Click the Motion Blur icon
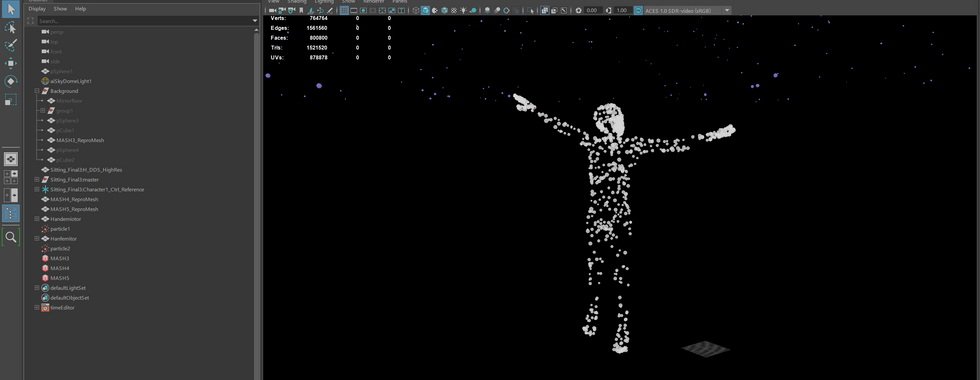980x380 pixels. (x=497, y=11)
